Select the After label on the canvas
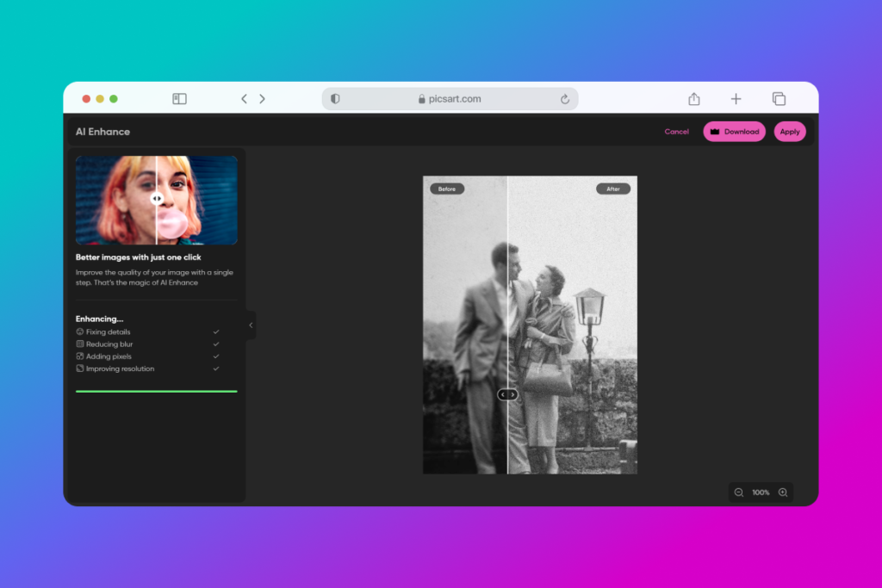The image size is (882, 588). tap(613, 188)
